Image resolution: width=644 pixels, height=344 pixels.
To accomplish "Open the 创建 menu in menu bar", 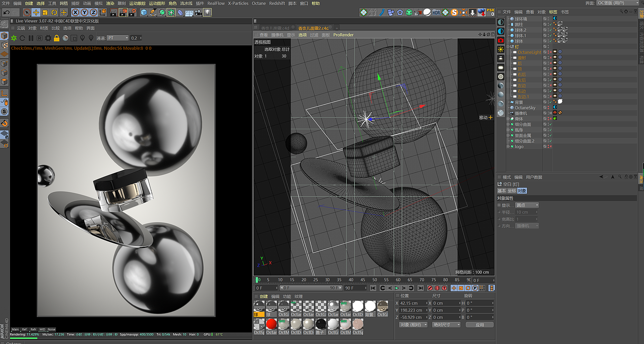I will pos(29,3).
